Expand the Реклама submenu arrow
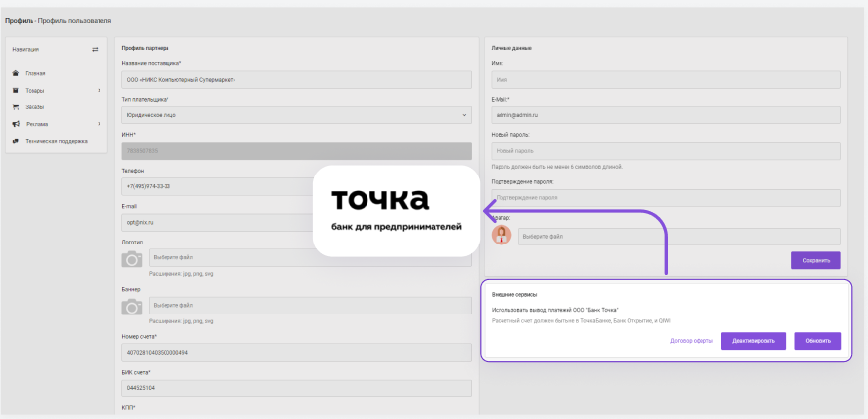This screenshot has height=419, width=868. 99,124
